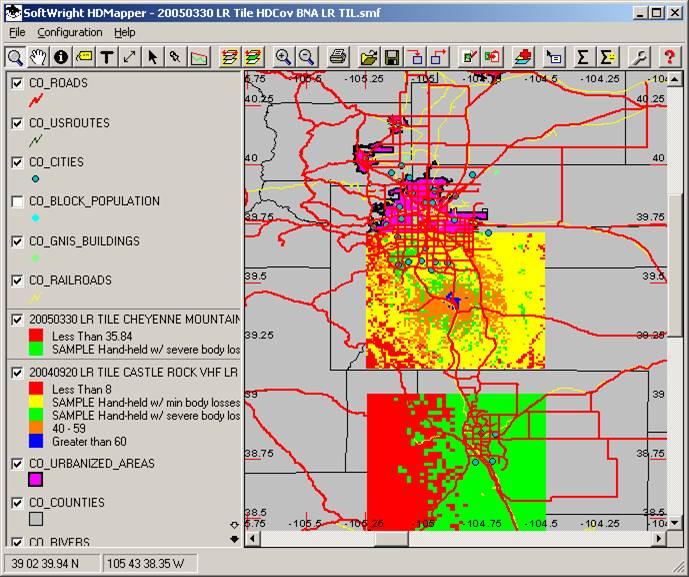Toggle the CASTLE ROCK VHF tile checkbox
This screenshot has height=577, width=689.
click(17, 373)
